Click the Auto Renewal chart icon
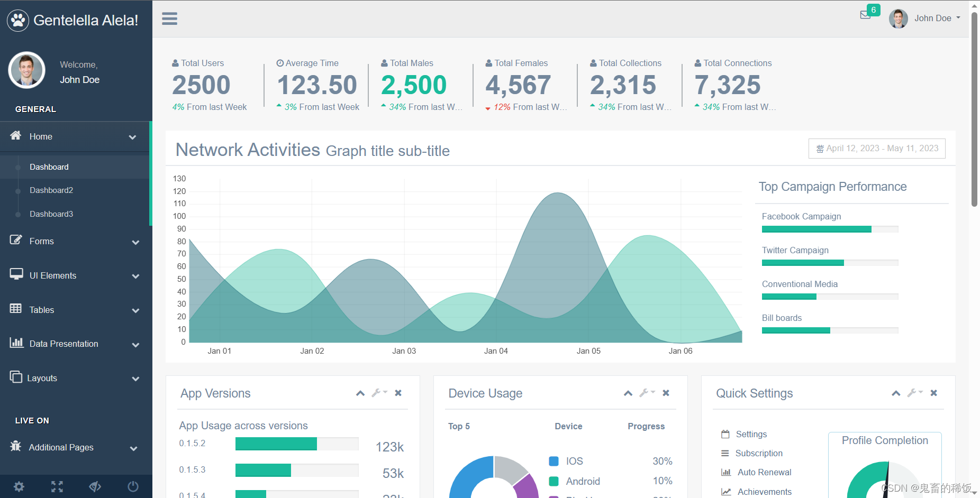980x498 pixels. click(726, 472)
